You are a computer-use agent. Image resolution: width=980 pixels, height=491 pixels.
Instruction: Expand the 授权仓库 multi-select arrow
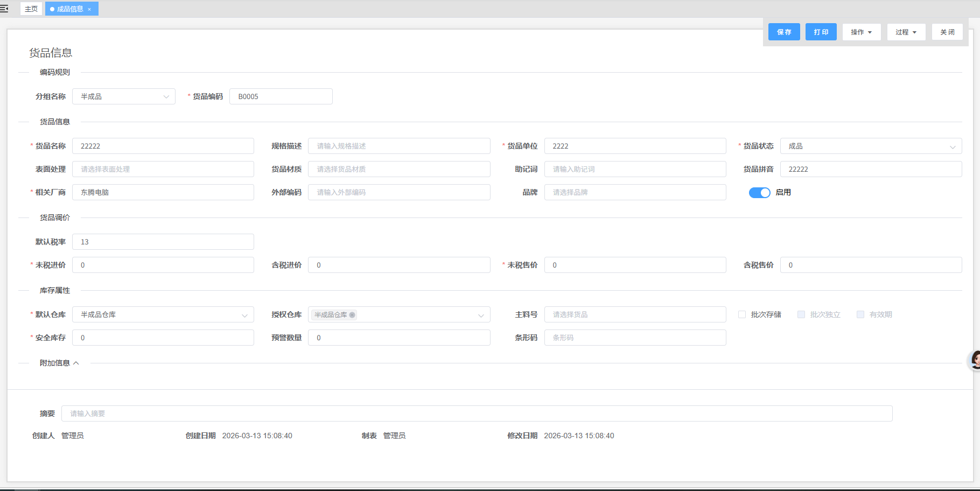click(x=481, y=315)
